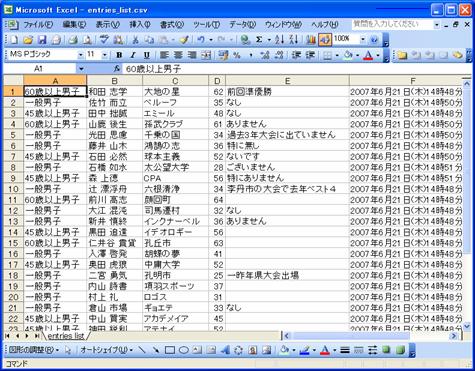The height and width of the screenshot is (371, 475).
Task: Expand the font size 11 dropdown
Action: pyautogui.click(x=105, y=55)
